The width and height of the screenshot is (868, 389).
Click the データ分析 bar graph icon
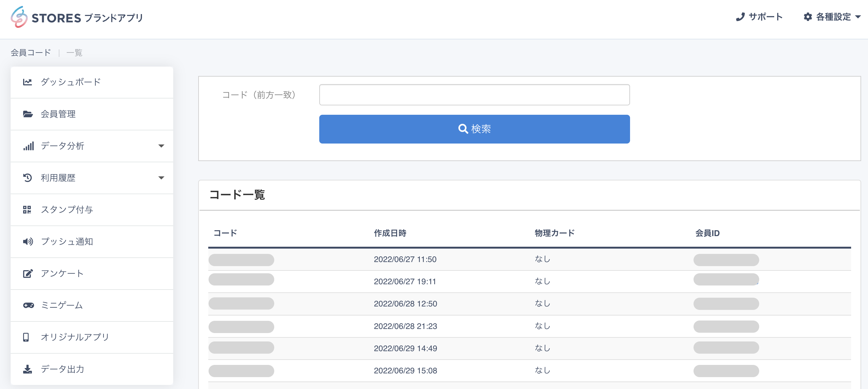28,146
